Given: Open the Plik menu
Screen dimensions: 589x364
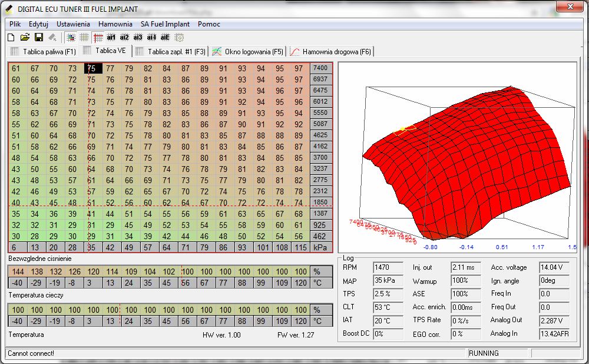Looking at the screenshot, I should tap(15, 24).
